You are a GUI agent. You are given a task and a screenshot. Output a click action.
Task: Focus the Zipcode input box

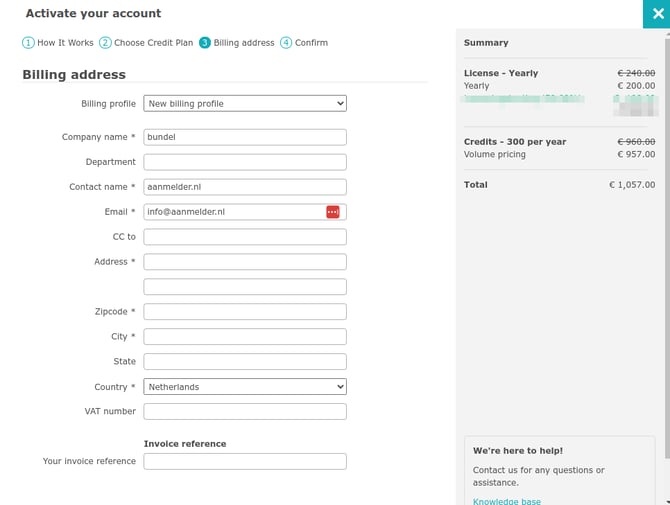click(245, 312)
